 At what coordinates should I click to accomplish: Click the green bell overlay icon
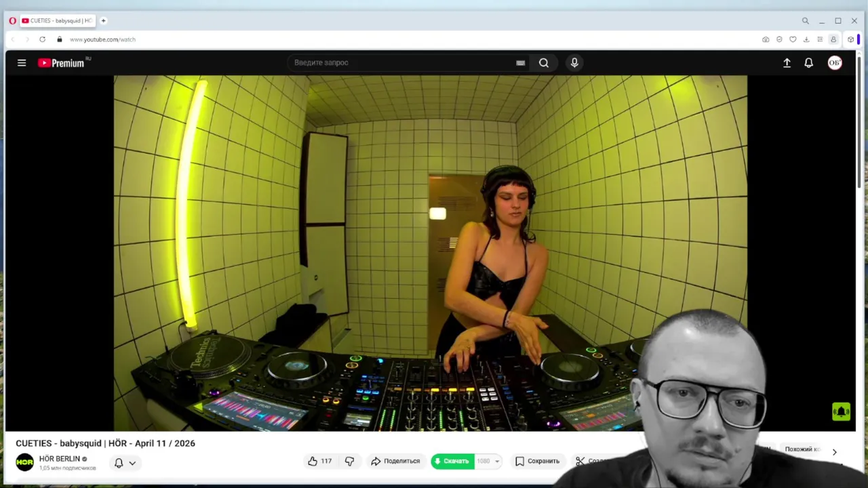click(841, 411)
